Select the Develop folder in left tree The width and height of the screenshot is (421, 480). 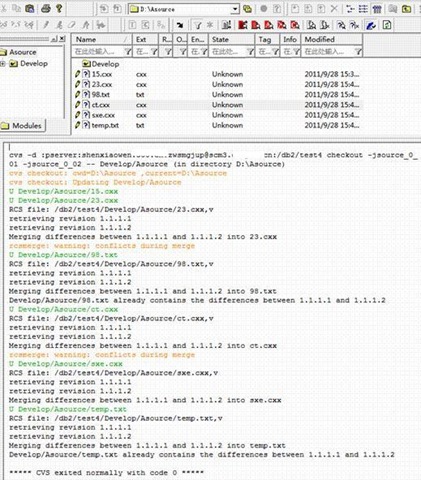tap(34, 63)
